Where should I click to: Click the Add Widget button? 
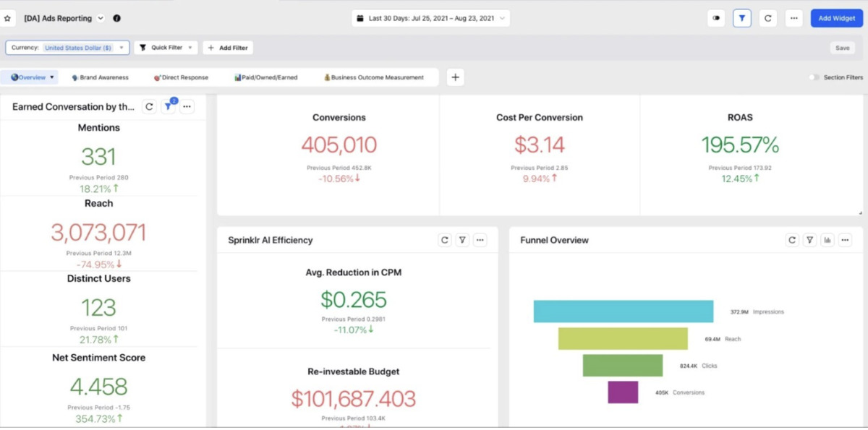click(836, 18)
